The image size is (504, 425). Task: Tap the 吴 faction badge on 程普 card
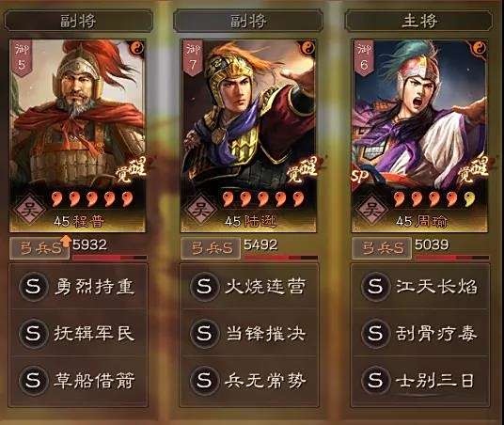30,209
